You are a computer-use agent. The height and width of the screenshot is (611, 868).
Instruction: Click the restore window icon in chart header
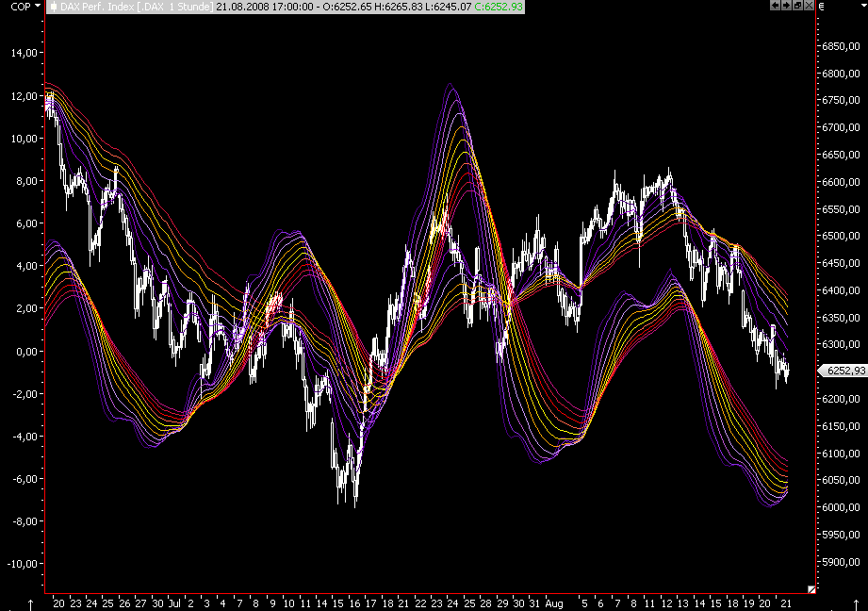click(x=797, y=6)
